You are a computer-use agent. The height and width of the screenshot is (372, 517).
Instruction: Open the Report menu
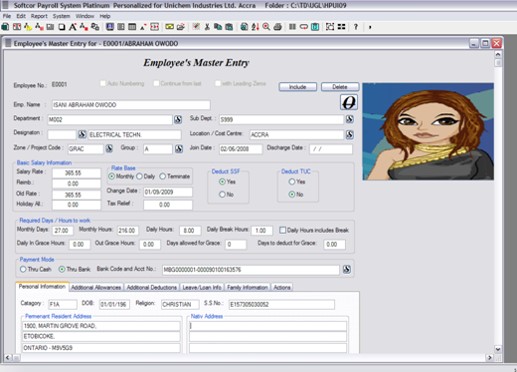[x=39, y=16]
